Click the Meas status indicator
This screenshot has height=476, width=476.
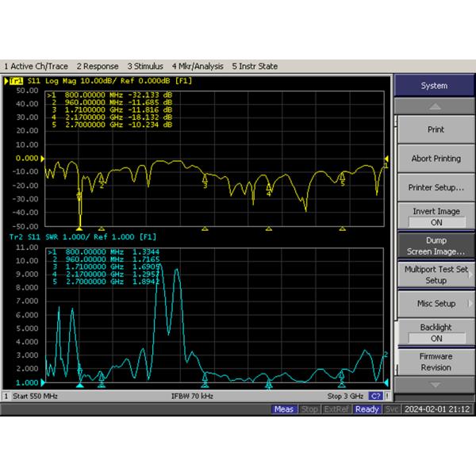[284, 409]
